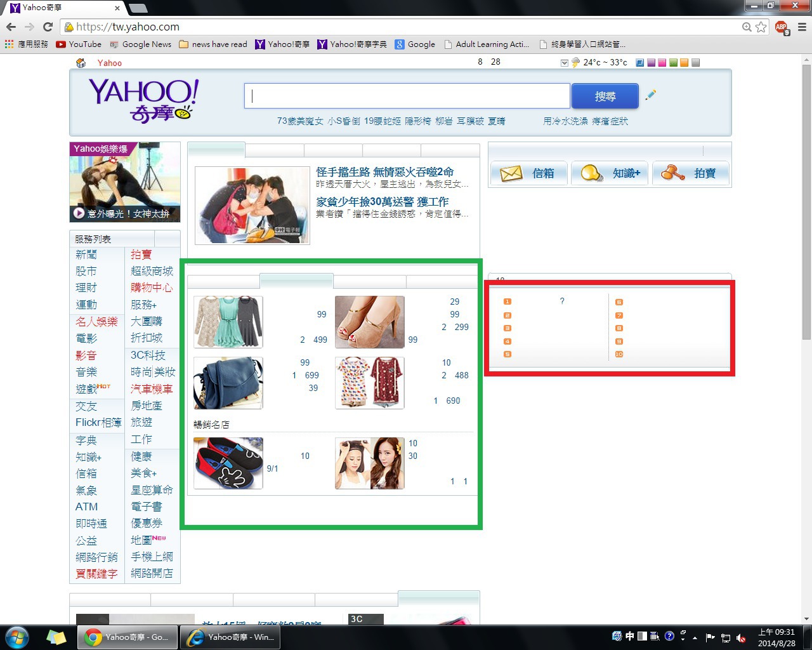Select the pink theme color swatch
Image resolution: width=812 pixels, height=650 pixels.
click(662, 62)
